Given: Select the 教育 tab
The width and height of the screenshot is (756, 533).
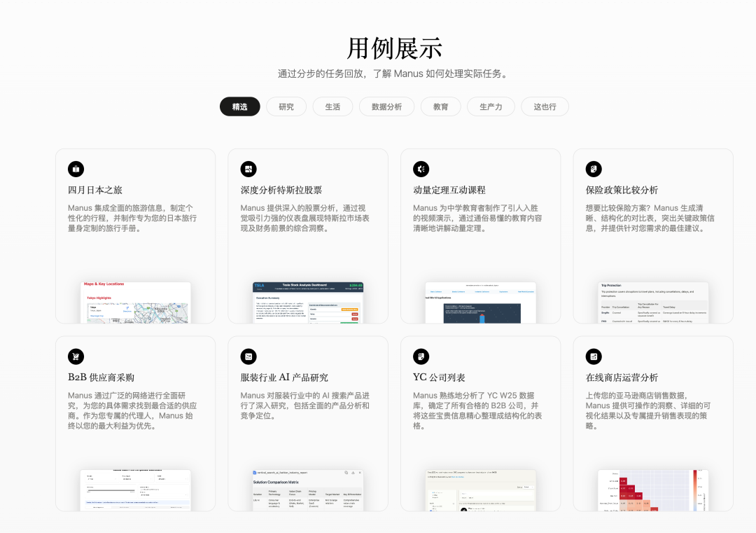Looking at the screenshot, I should click(x=440, y=106).
